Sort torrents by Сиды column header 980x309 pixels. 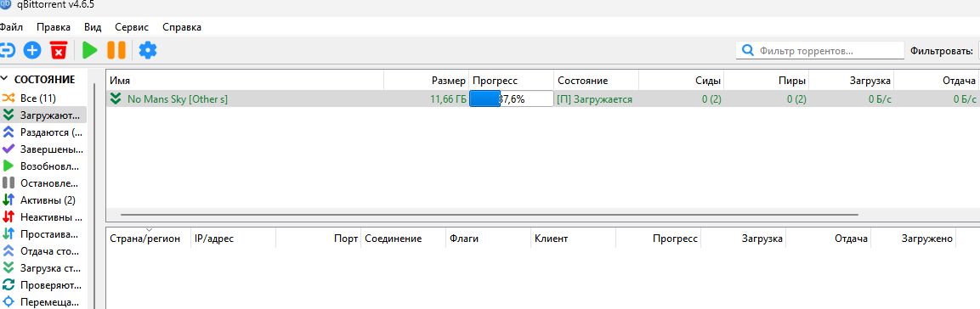(x=682, y=81)
